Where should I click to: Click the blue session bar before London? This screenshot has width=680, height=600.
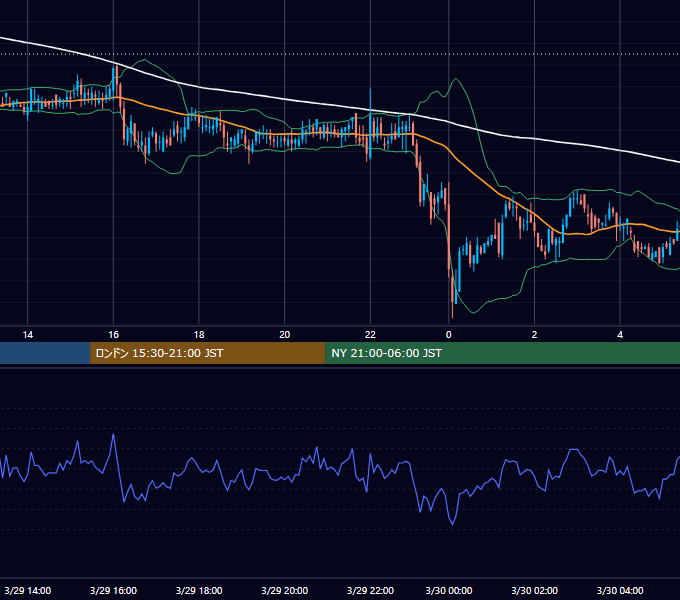point(45,353)
